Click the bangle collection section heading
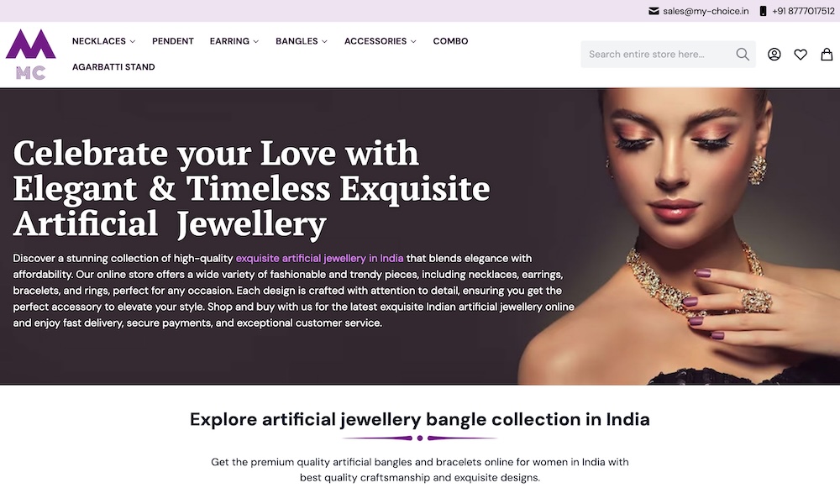Viewport: 840px width, 504px height. click(x=420, y=419)
